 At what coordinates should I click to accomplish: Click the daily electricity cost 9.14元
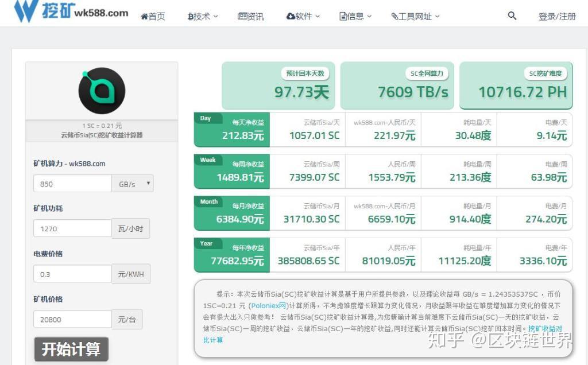(552, 135)
